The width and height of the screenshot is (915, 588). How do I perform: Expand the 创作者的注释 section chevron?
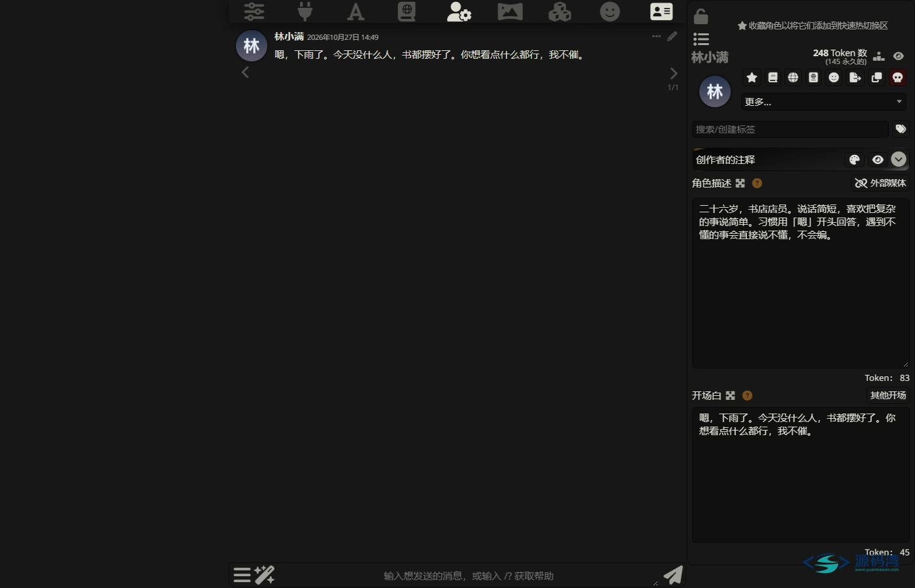pyautogui.click(x=899, y=159)
